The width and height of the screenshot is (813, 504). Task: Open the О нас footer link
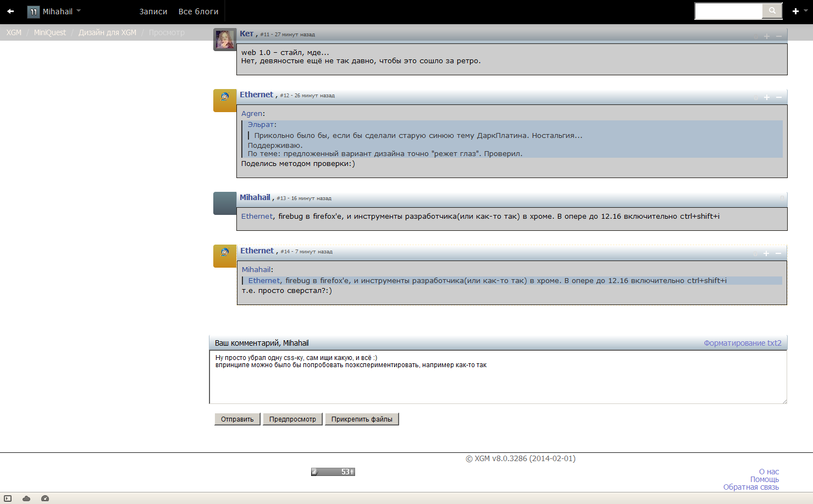(x=769, y=472)
